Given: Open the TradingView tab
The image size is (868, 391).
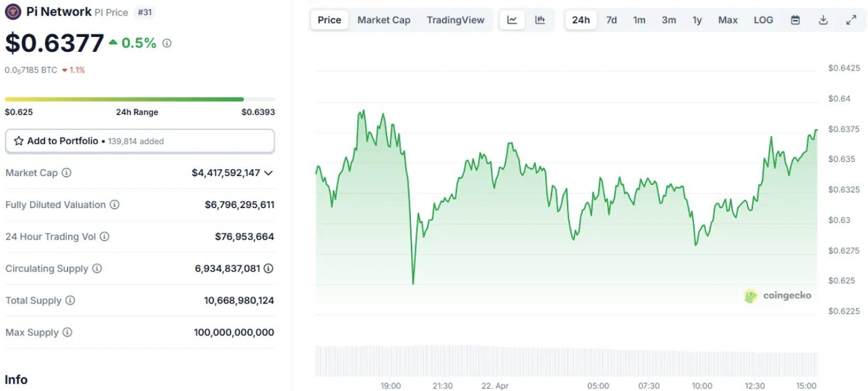Looking at the screenshot, I should click(x=455, y=20).
